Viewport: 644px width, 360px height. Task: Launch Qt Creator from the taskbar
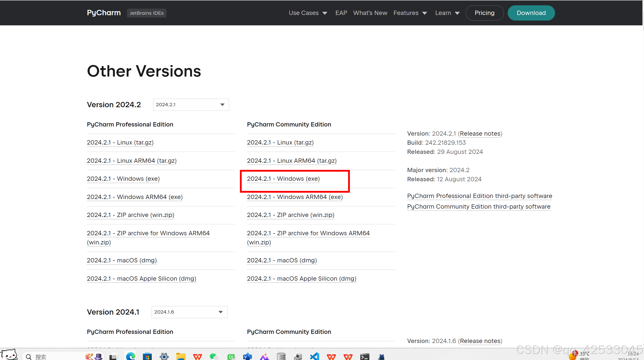tap(231, 356)
